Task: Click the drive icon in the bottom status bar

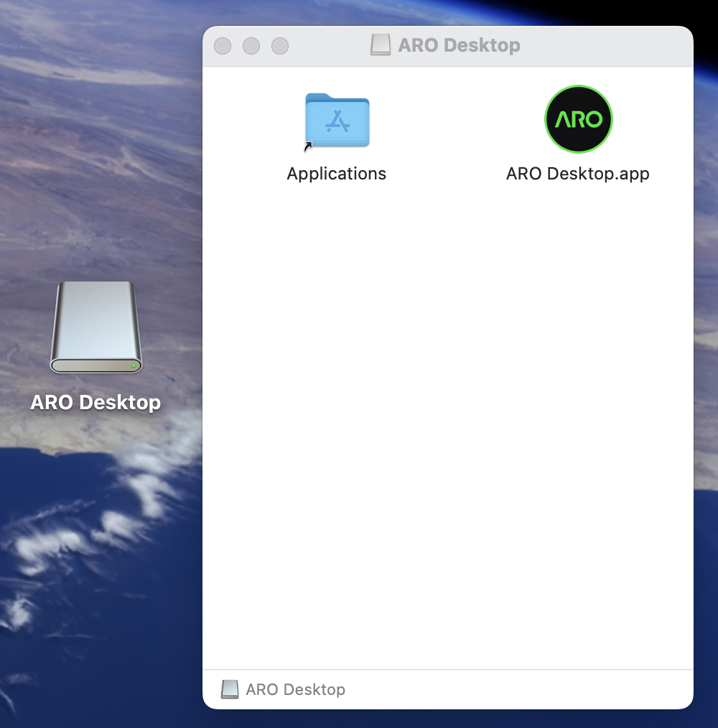Action: point(230,689)
